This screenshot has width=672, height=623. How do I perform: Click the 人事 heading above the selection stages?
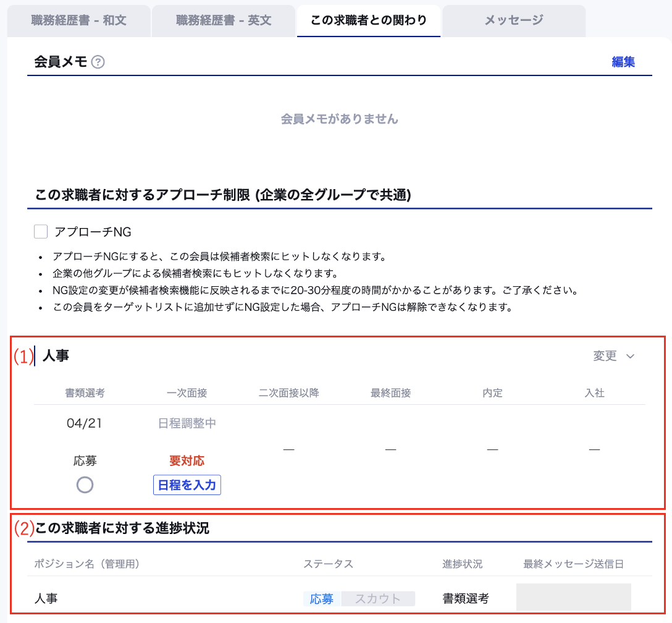(56, 356)
